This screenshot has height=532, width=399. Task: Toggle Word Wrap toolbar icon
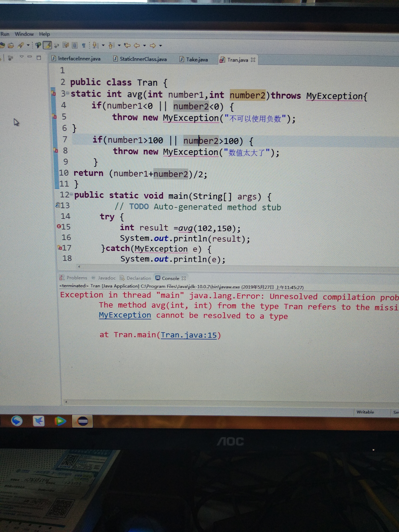[66, 45]
